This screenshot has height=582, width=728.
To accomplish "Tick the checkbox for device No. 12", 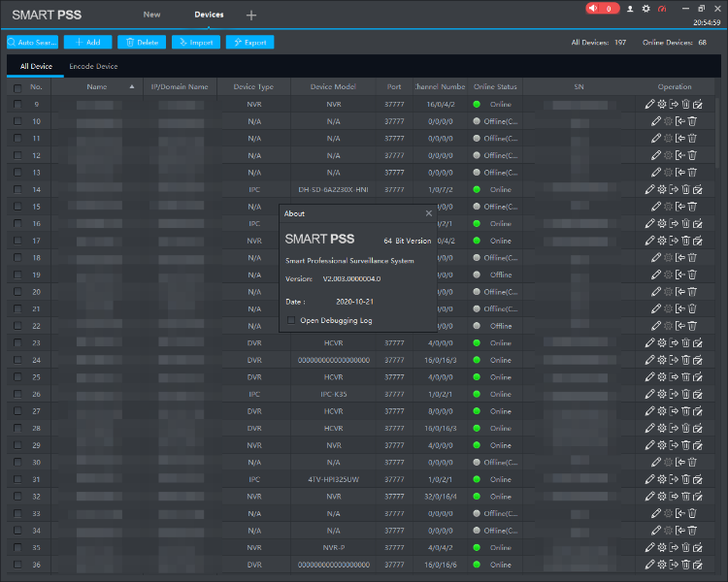I will click(17, 155).
